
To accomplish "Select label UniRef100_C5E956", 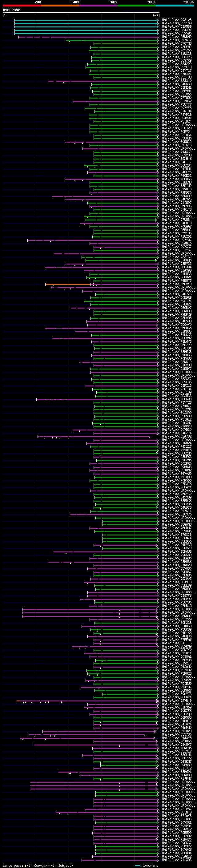I will point(177,542).
